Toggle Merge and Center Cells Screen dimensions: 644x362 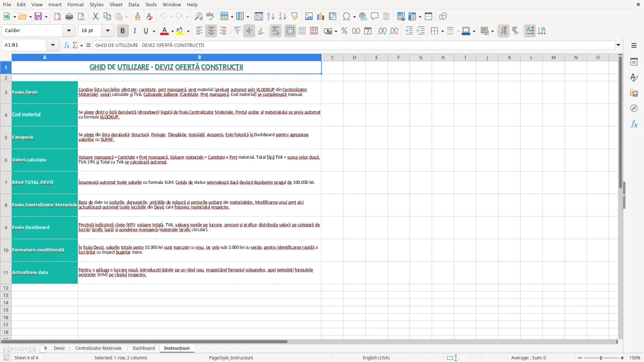290,31
